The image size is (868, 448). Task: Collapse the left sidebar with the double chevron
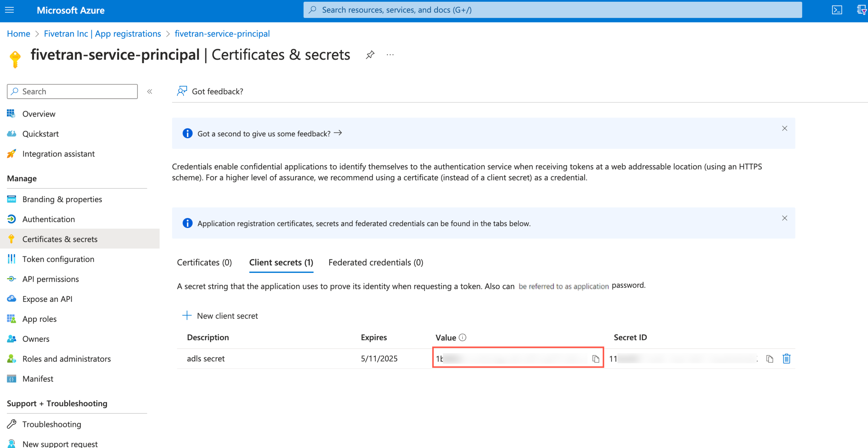coord(150,91)
